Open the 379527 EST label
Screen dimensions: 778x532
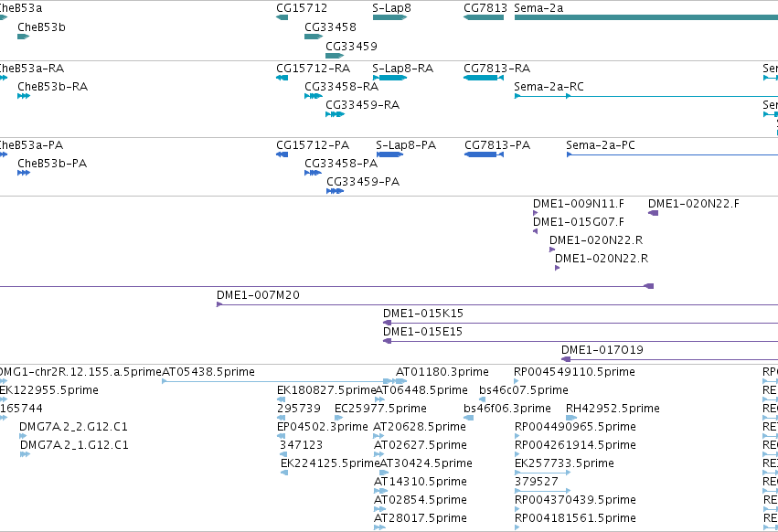click(537, 483)
